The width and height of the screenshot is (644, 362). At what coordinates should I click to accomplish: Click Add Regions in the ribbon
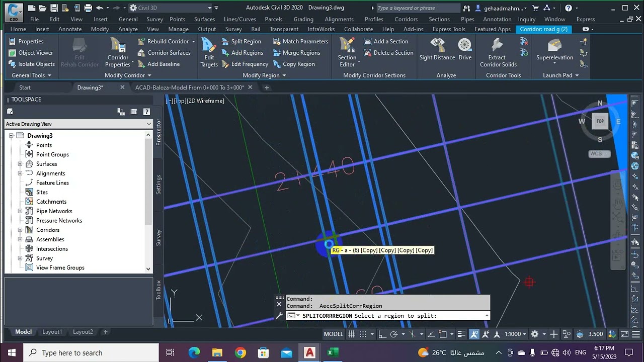click(x=242, y=53)
